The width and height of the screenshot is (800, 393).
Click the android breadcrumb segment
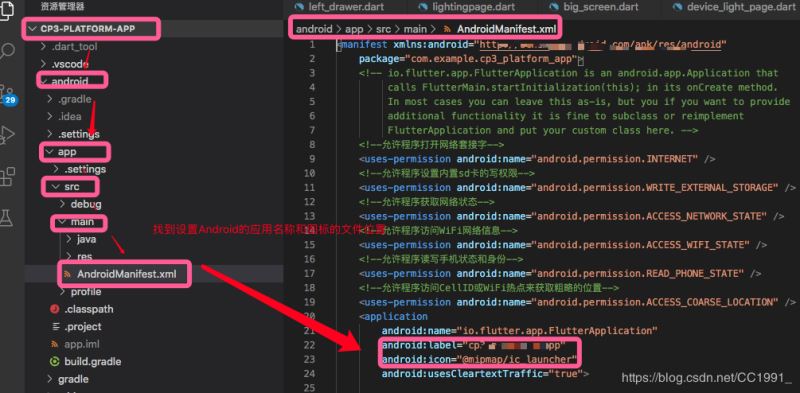click(x=315, y=29)
